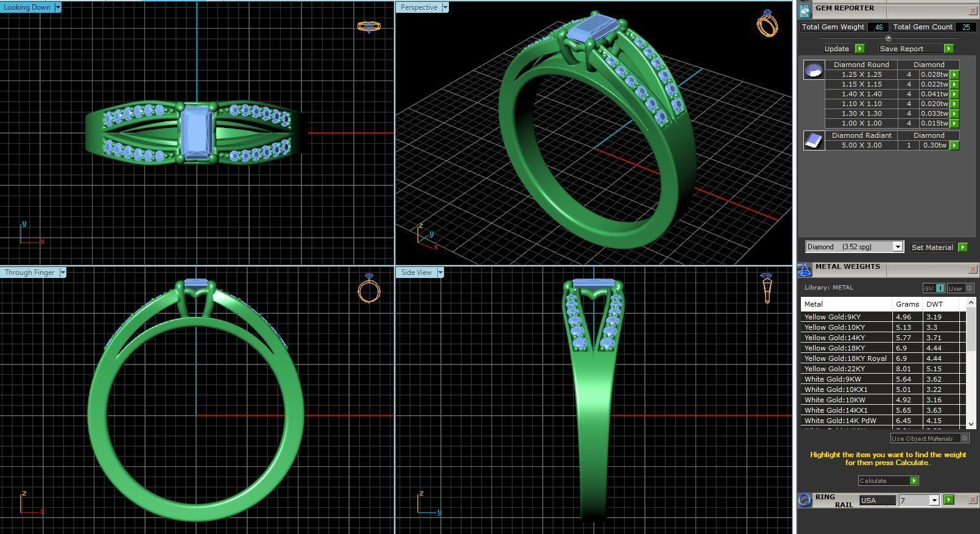Close the Ring Rail panel

click(x=973, y=500)
